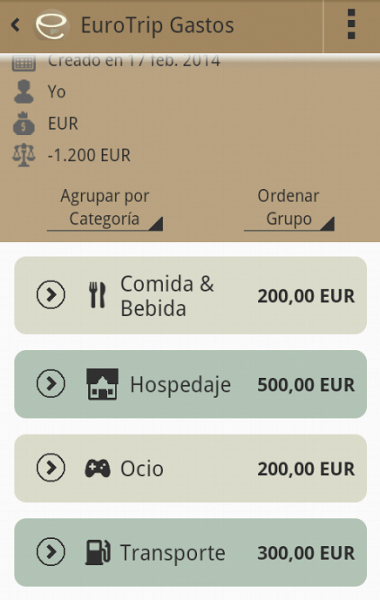The width and height of the screenshot is (380, 600).
Task: Click the person icon beside Yo
Action: [24, 91]
